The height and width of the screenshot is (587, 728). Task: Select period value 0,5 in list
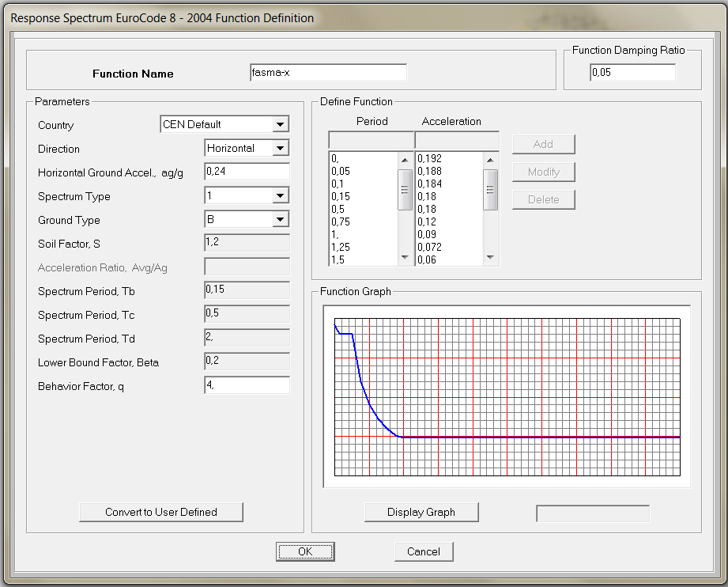coord(338,209)
